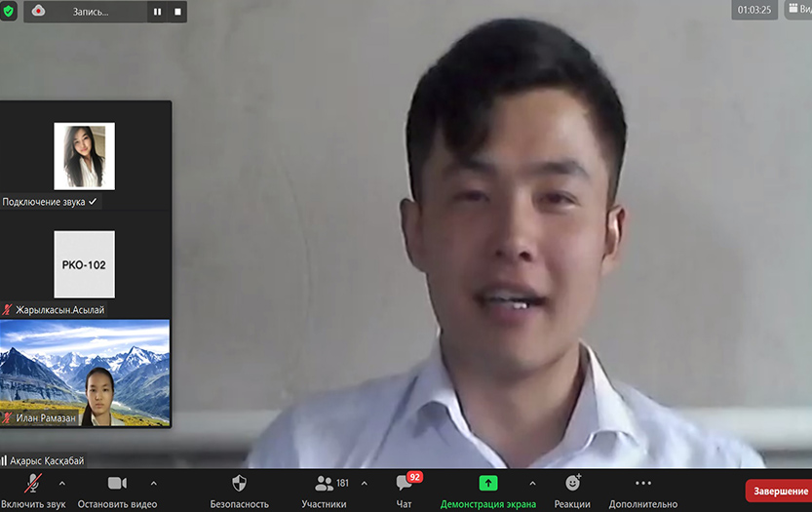The height and width of the screenshot is (512, 812).
Task: Stop the recording
Action: point(177,12)
